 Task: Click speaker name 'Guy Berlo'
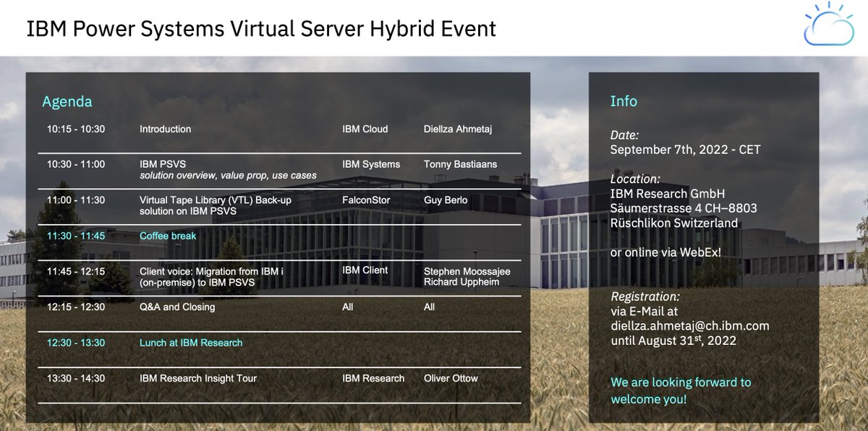(446, 200)
